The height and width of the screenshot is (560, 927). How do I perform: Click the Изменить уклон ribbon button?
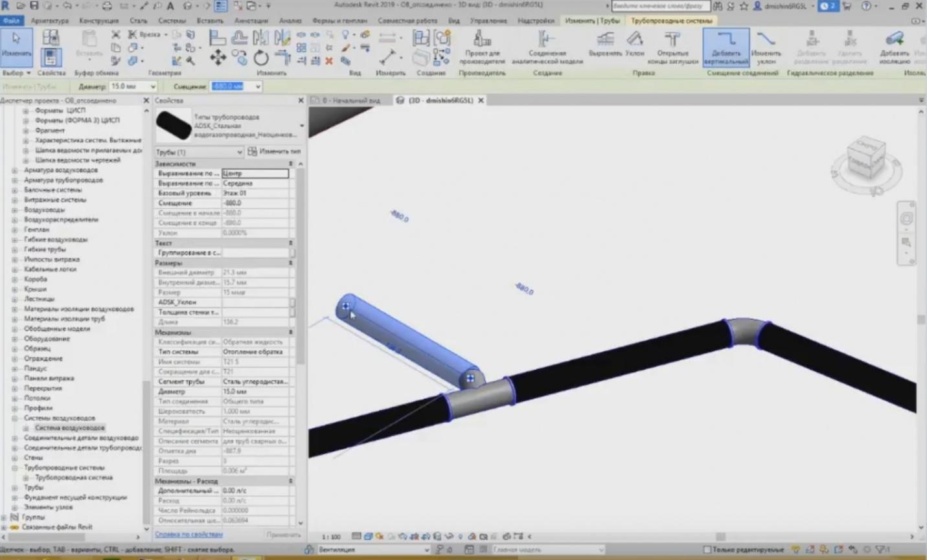click(x=766, y=47)
